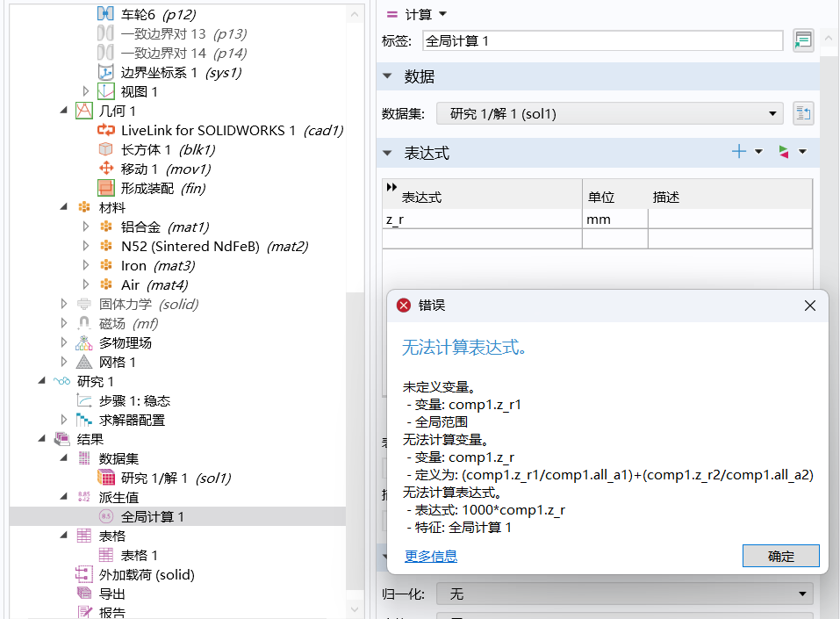Click the 求解器配置 icon
This screenshot has height=619, width=840.
(84, 421)
